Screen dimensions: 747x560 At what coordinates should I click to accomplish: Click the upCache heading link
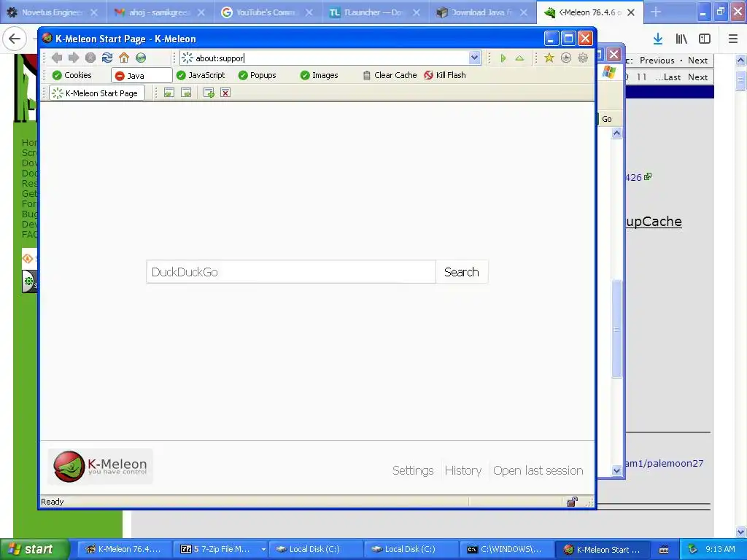click(x=654, y=222)
